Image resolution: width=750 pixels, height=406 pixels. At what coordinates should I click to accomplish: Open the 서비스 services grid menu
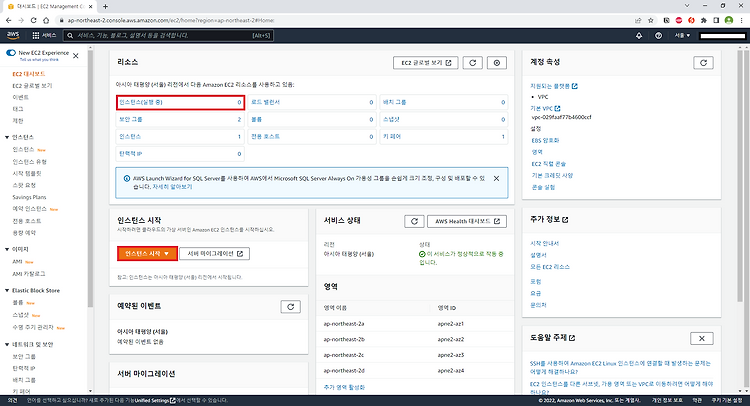(x=44, y=35)
